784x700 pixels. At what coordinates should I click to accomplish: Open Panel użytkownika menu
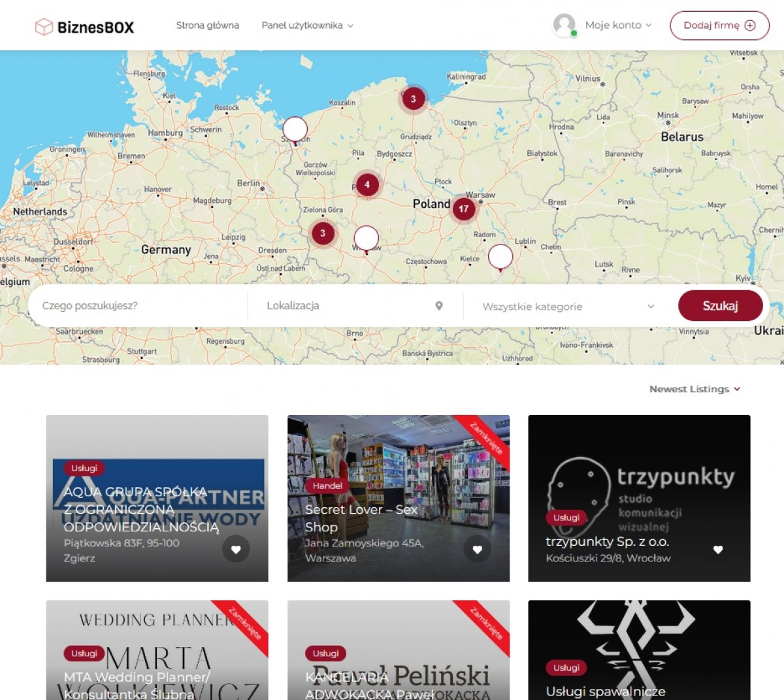click(x=307, y=25)
